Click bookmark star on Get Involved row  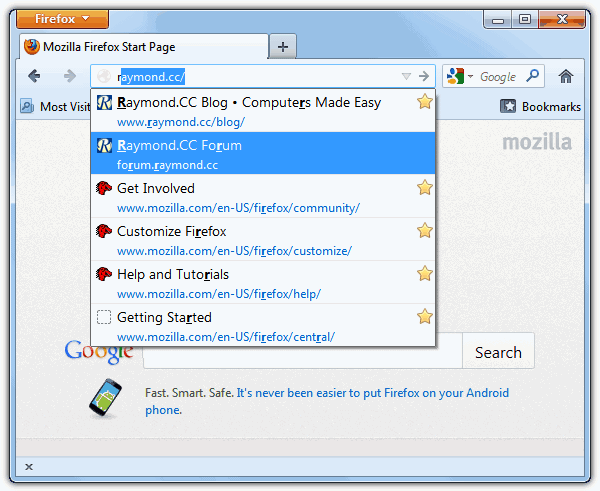[425, 188]
